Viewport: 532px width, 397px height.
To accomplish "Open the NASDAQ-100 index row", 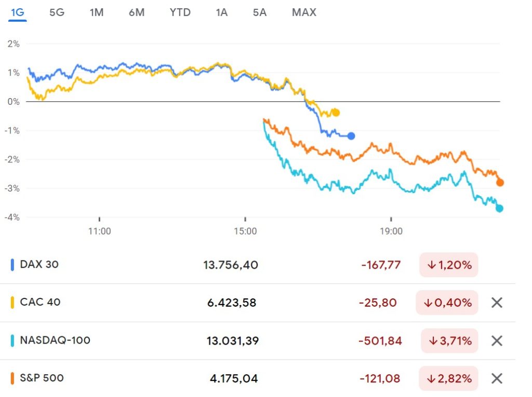I will 258,341.
